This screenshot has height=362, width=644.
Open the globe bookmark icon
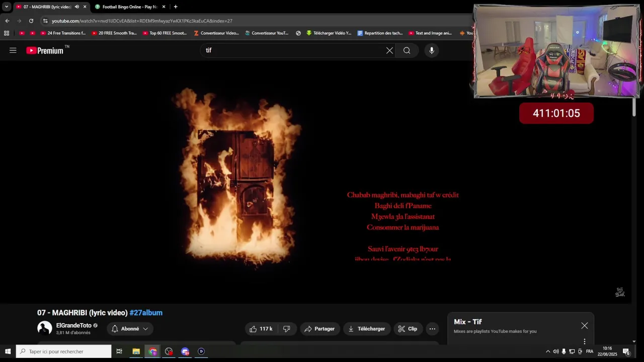(298, 33)
